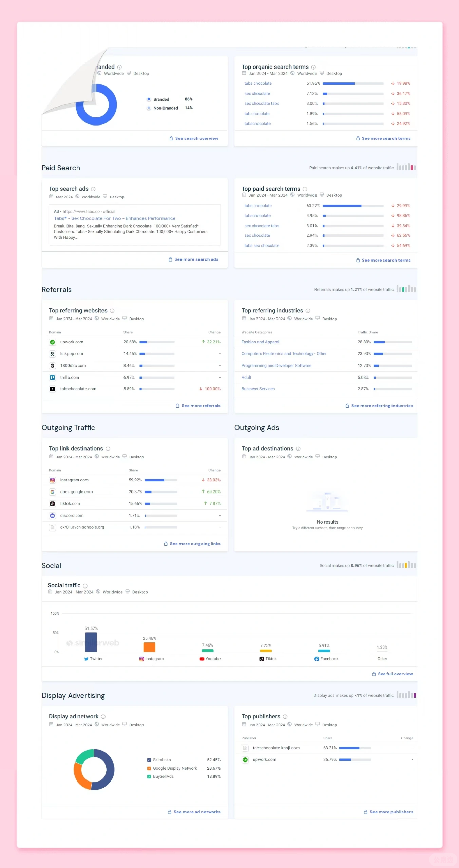Click the Facebook icon in social chart
Image resolution: width=459 pixels, height=868 pixels.
point(317,659)
